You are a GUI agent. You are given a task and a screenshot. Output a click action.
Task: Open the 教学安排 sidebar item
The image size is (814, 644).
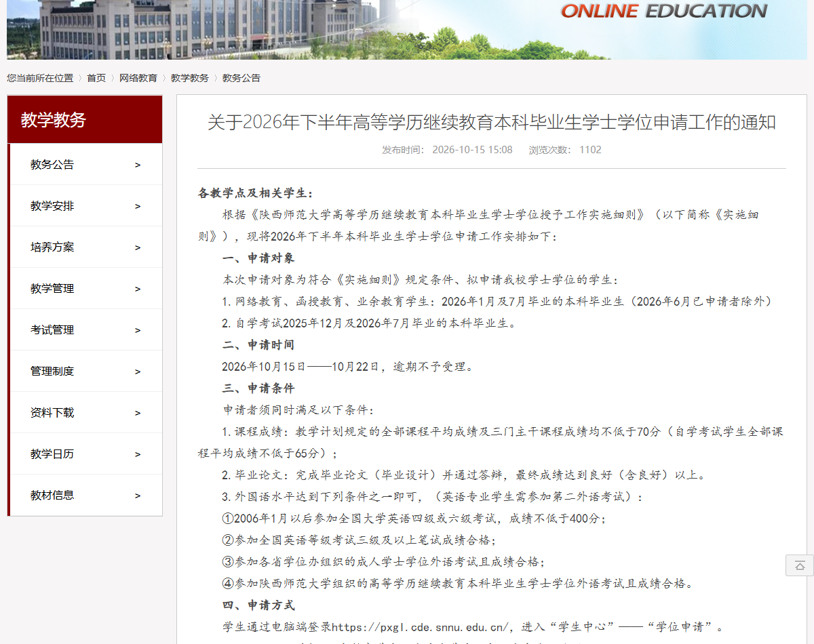tap(86, 205)
